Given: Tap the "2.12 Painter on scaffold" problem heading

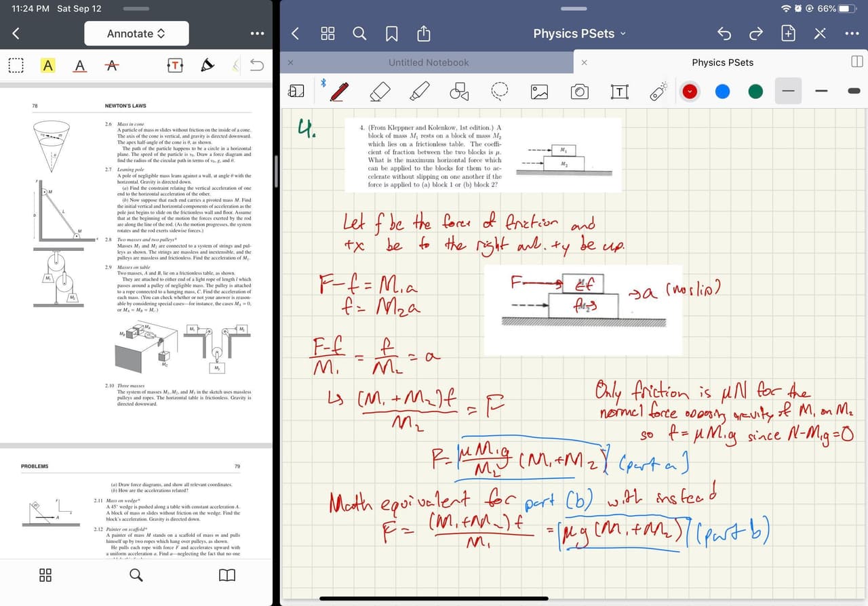Looking at the screenshot, I should click(x=122, y=529).
